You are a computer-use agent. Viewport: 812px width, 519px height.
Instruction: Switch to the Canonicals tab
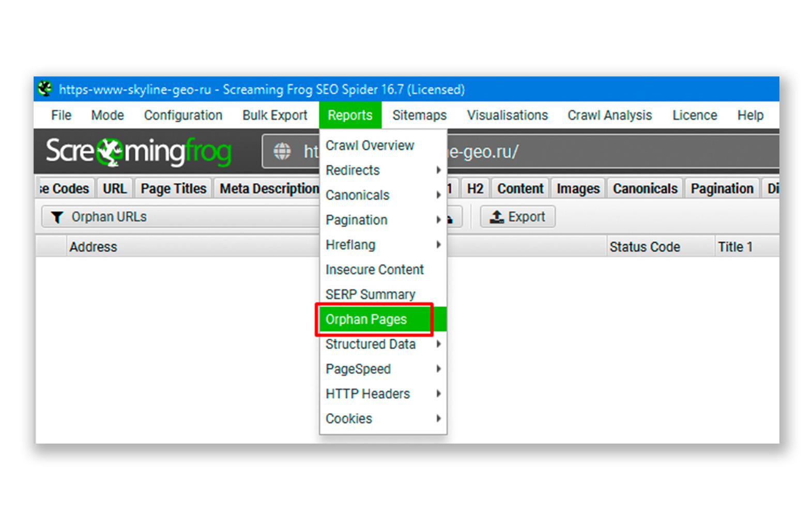(645, 188)
